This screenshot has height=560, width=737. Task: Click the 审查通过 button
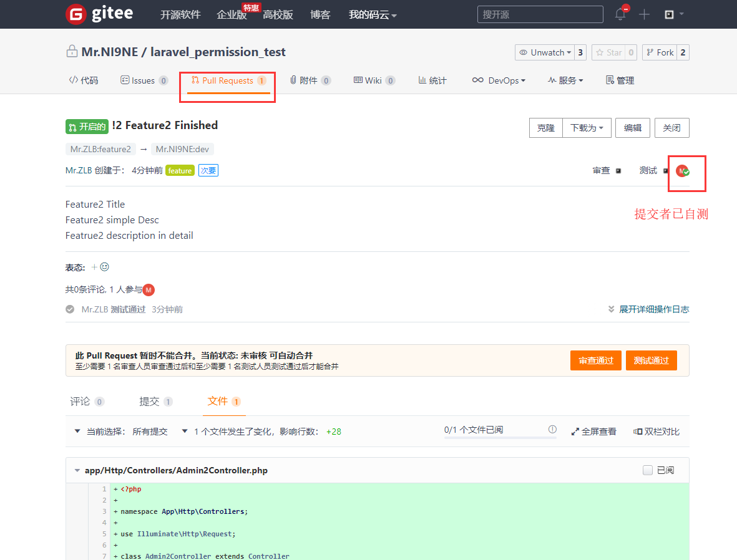tap(595, 360)
